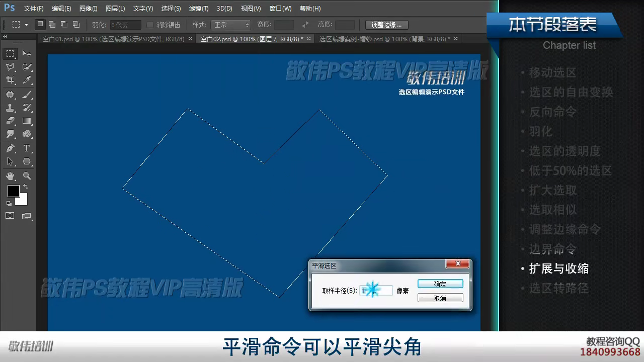Viewport: 644px width, 362px height.
Task: Open the 帮助(H) menu
Action: pos(310,9)
